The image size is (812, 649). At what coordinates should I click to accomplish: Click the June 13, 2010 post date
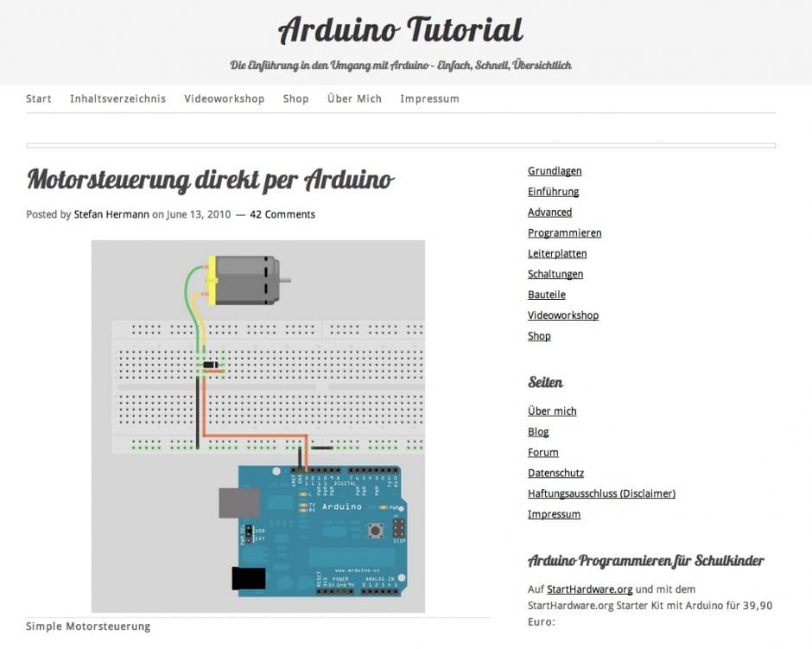199,214
